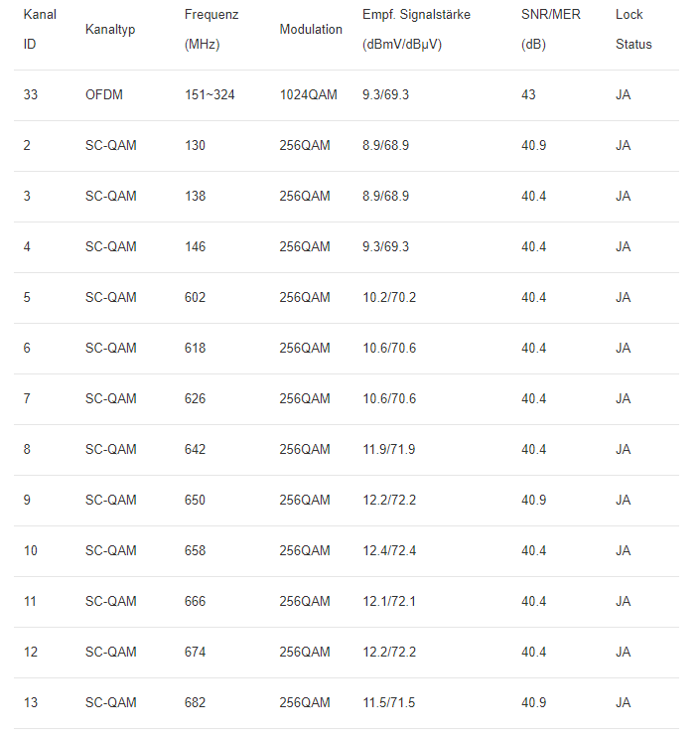Viewport: 700px width, 737px height.
Task: Click channel ID 33 cell
Action: (31, 94)
